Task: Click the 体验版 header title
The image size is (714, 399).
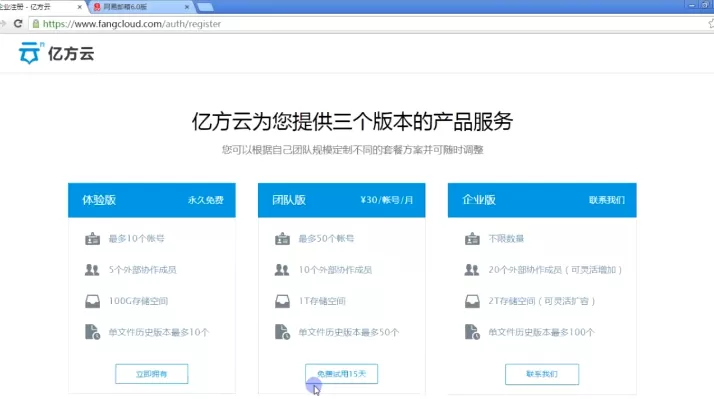Action: [99, 200]
